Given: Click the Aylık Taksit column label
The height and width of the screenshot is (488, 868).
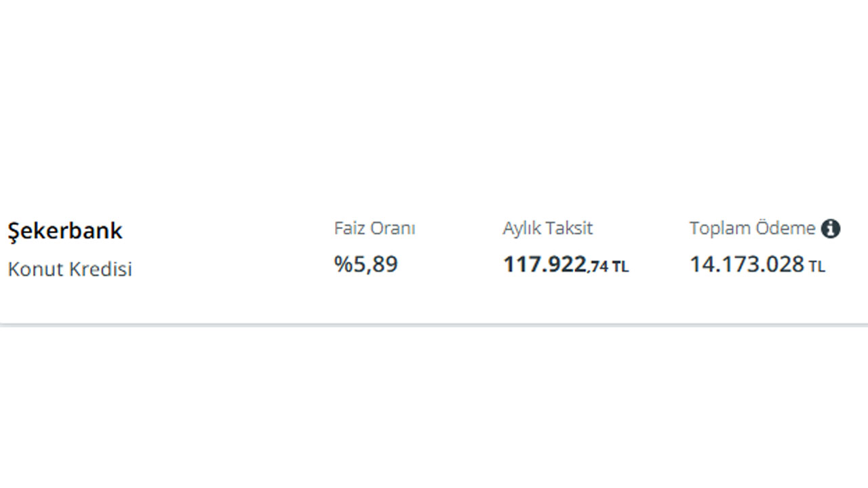Looking at the screenshot, I should [547, 228].
